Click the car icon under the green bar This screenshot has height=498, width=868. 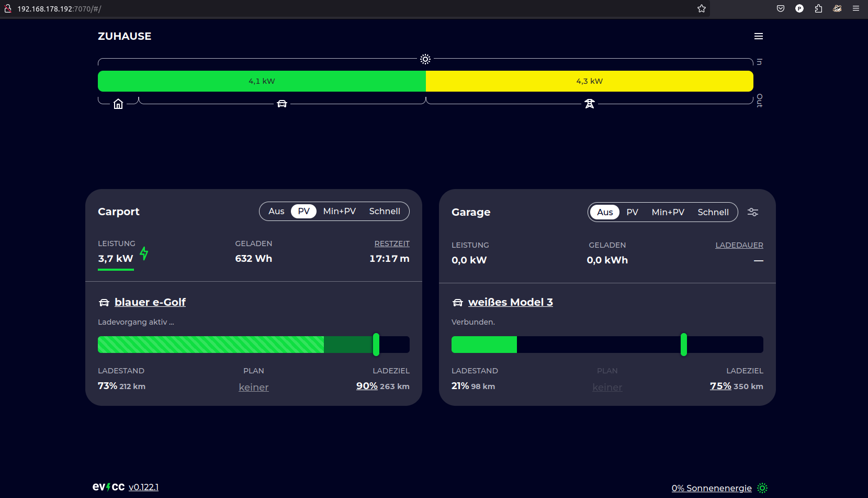(282, 104)
